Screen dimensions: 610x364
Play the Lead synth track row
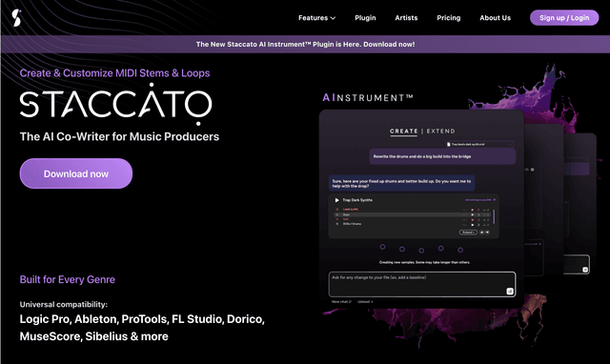[x=473, y=210]
